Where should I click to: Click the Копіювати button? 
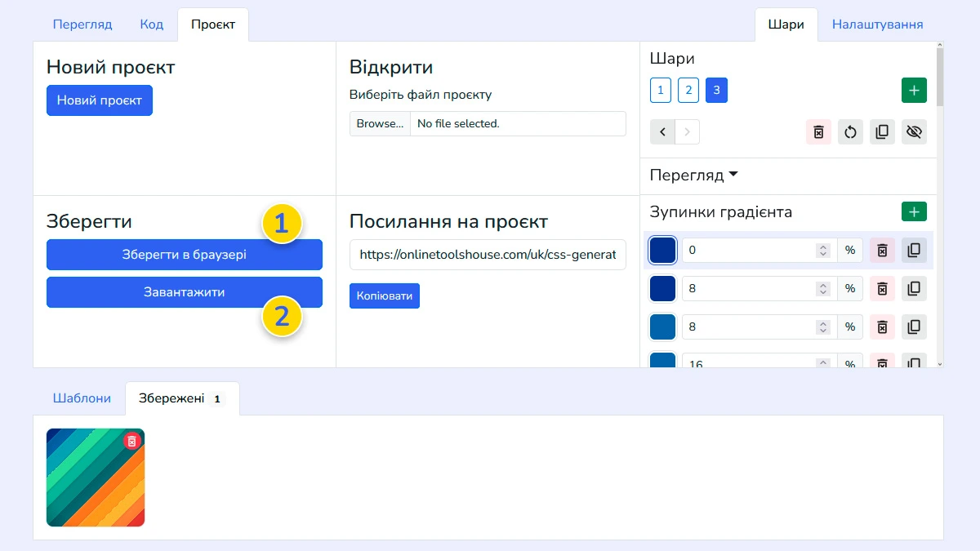(384, 295)
